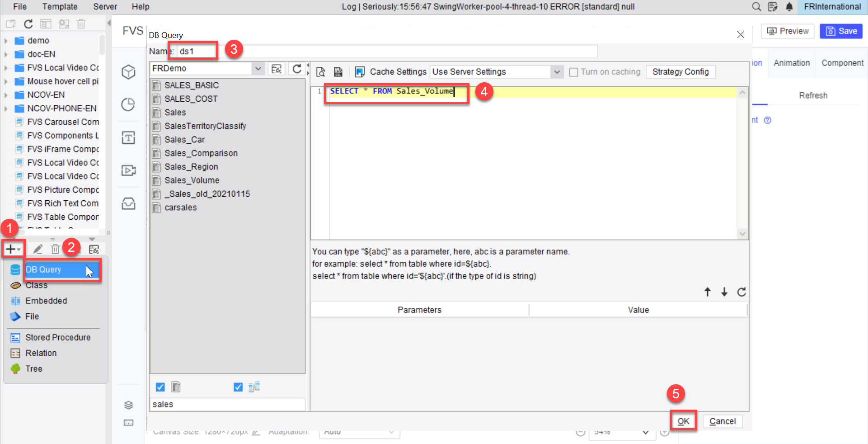
Task: Click the pie chart component icon
Action: click(128, 104)
